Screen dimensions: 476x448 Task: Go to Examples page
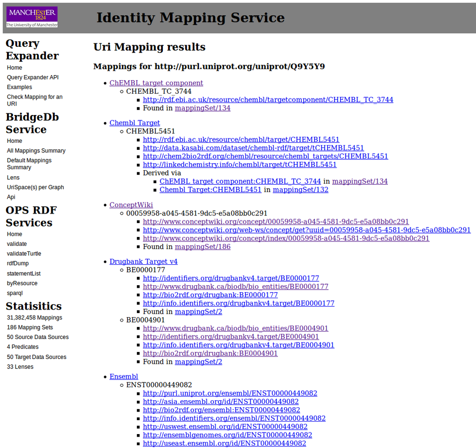point(19,87)
